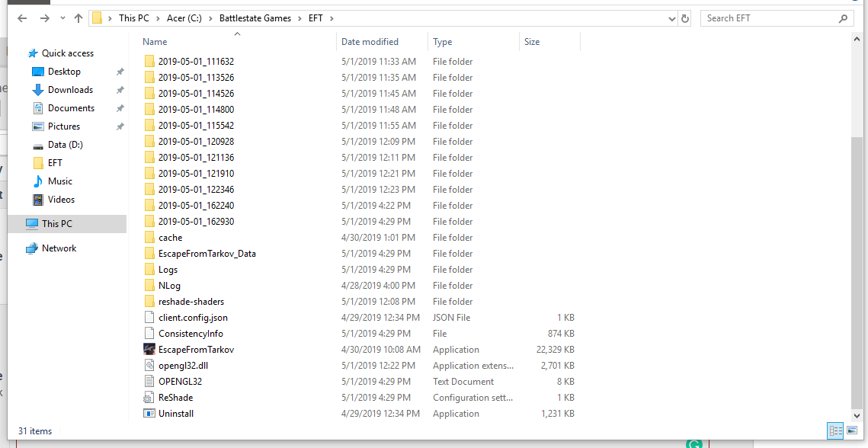
Task: Click the pin icon next to Pictures
Action: pos(120,126)
